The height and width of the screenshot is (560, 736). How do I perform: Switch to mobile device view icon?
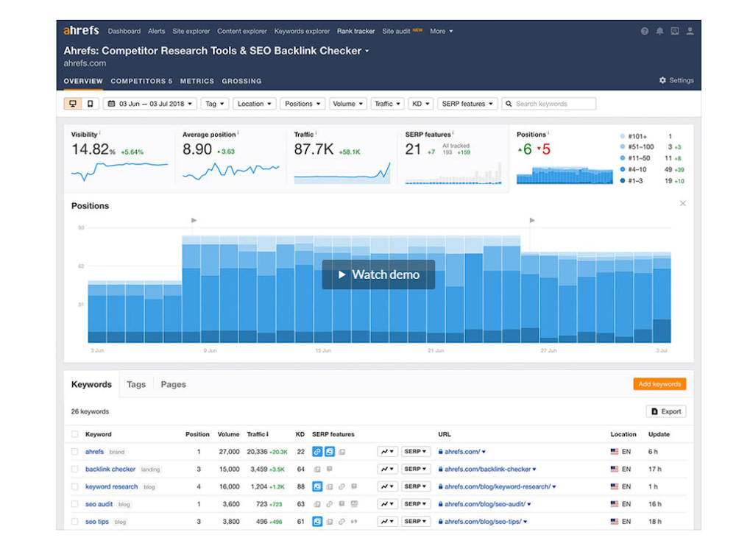90,104
